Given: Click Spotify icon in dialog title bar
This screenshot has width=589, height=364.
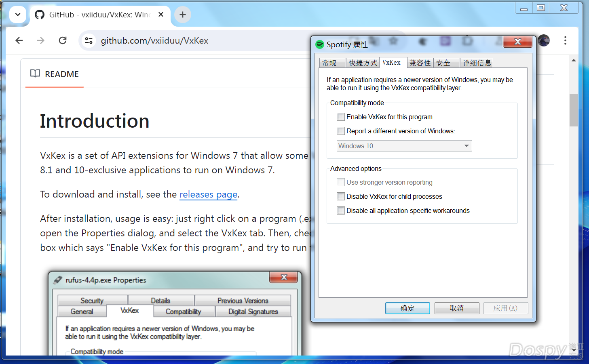Looking at the screenshot, I should (x=320, y=44).
